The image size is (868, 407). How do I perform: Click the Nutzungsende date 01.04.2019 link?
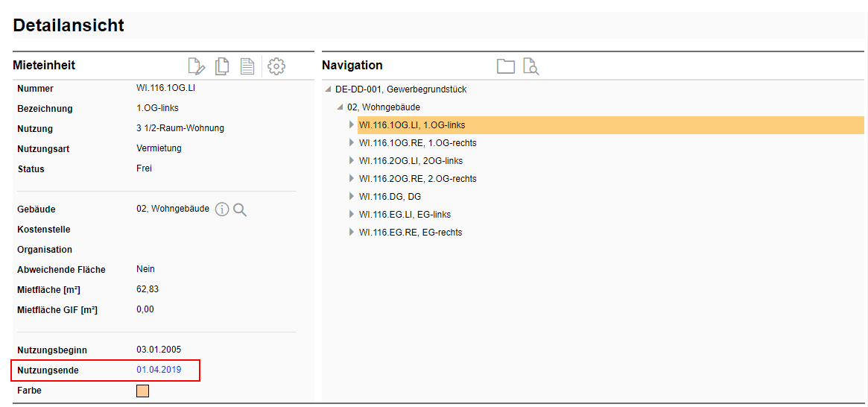pyautogui.click(x=159, y=370)
